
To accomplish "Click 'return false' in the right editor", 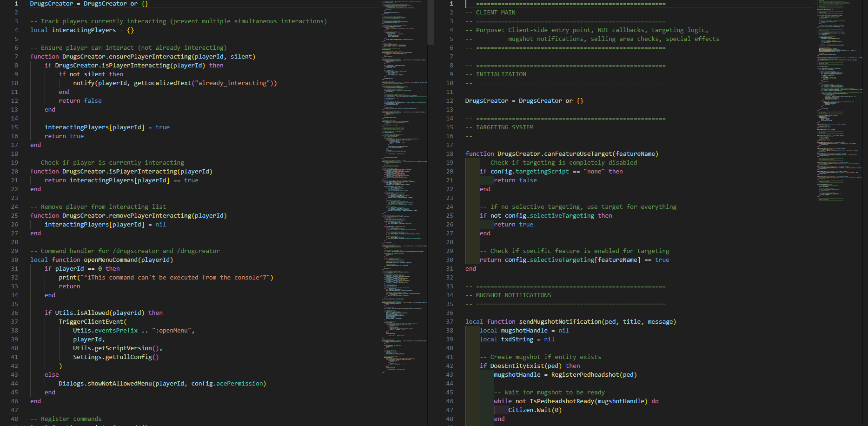I will click(x=515, y=180).
